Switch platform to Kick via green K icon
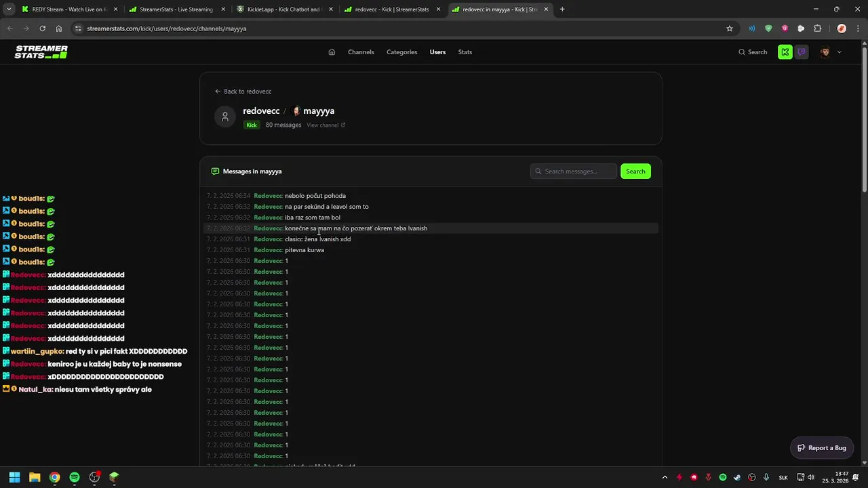This screenshot has width=868, height=488. [x=785, y=52]
